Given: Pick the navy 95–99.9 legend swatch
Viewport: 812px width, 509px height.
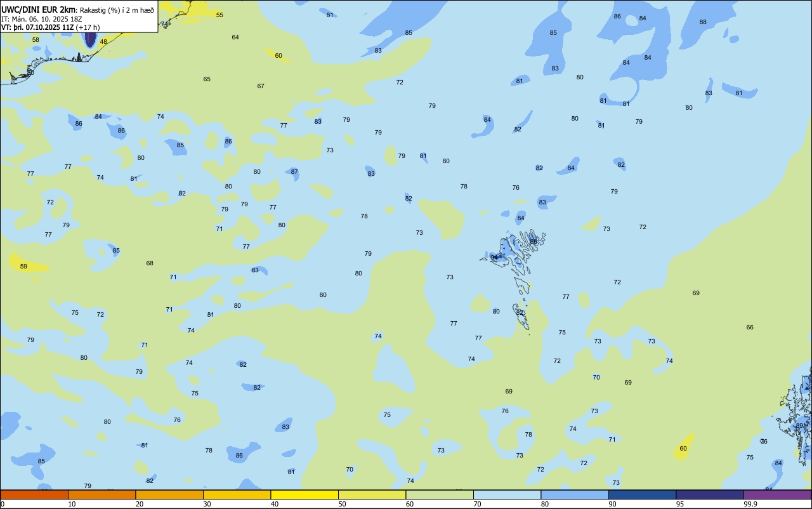Looking at the screenshot, I should point(710,494).
